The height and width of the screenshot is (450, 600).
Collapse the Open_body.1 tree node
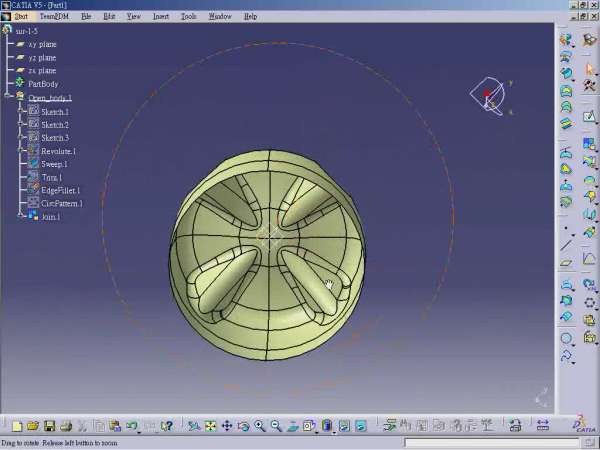[8, 97]
